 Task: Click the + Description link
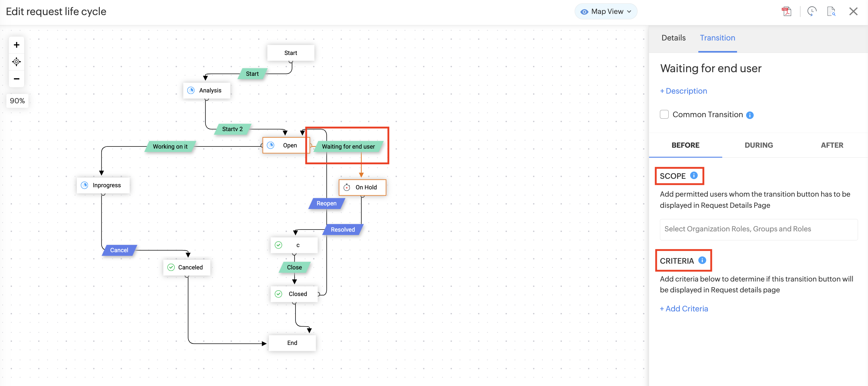[683, 91]
